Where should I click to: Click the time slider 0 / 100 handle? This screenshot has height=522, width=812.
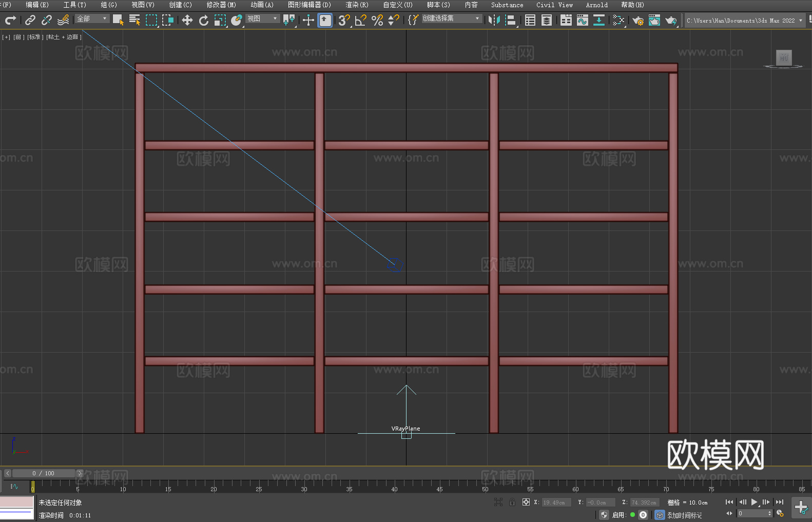43,473
